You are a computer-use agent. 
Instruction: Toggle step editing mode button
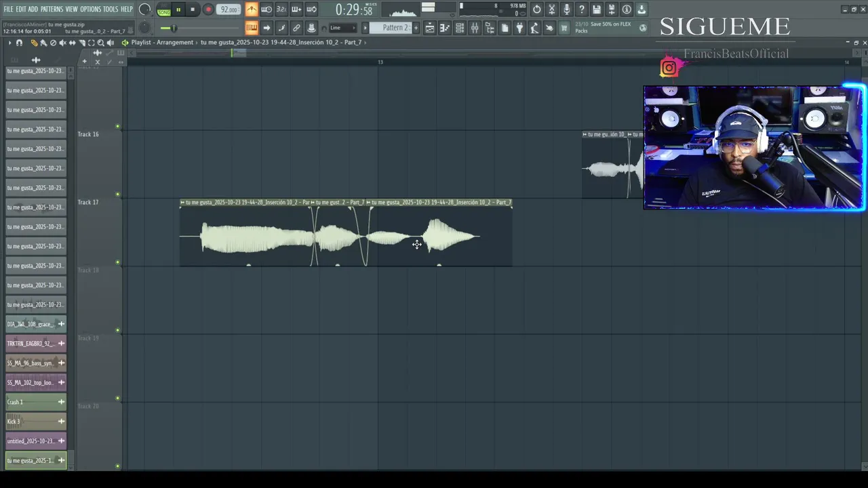pos(281,28)
